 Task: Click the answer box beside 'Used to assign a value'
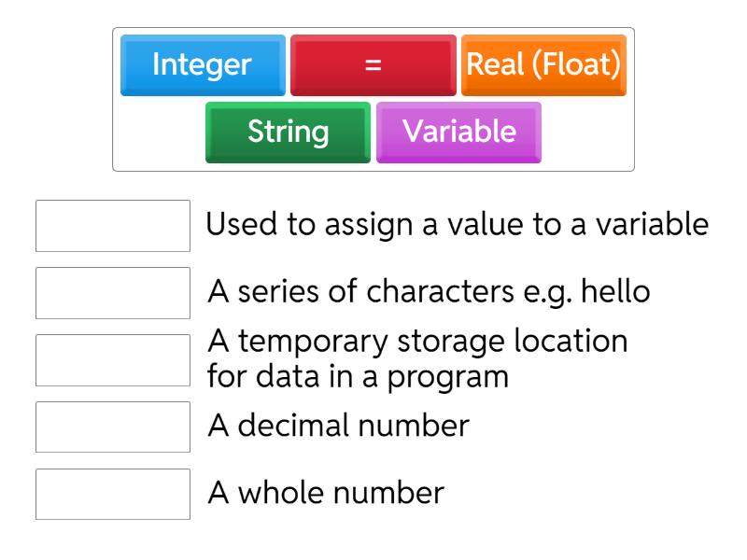click(112, 223)
